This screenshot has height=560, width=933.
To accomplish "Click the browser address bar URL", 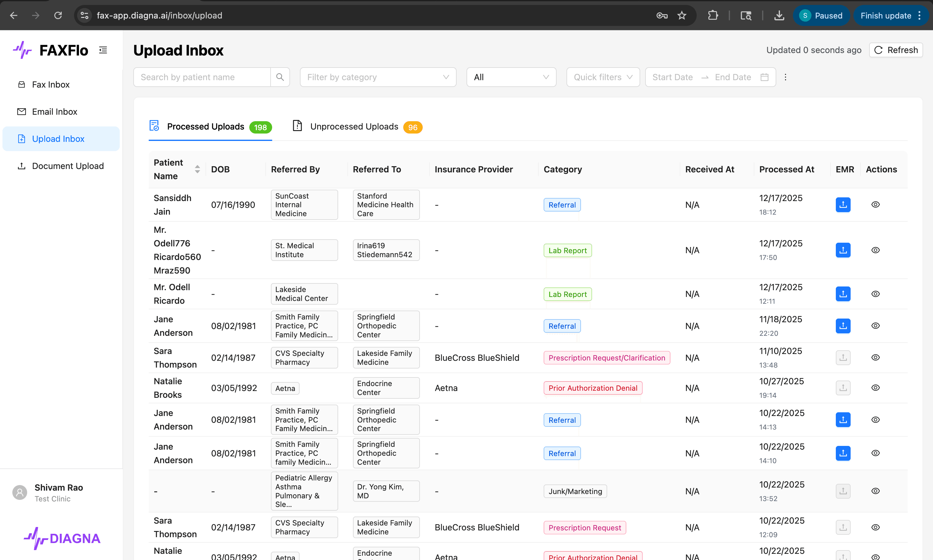I will coord(159,15).
